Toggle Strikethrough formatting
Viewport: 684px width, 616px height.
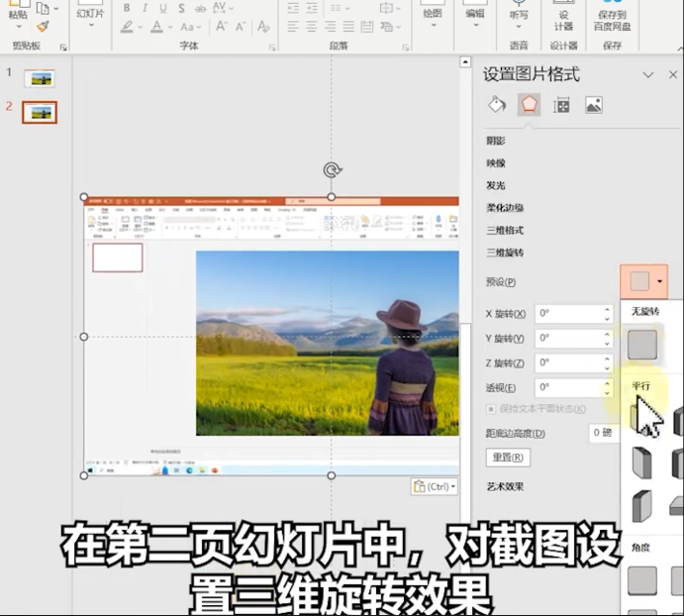pyautogui.click(x=200, y=8)
